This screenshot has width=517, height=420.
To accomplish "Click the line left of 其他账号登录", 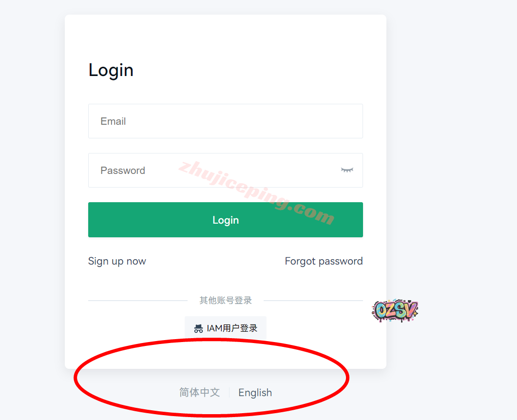I will [x=138, y=301].
